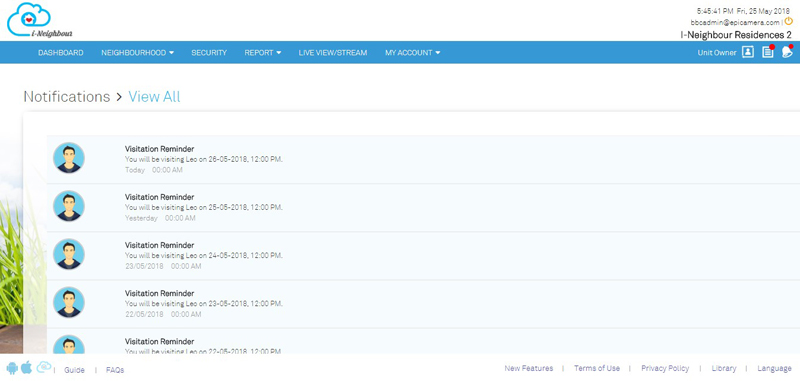Open Terms of Use footer link
The image size is (800, 381).
tap(597, 368)
